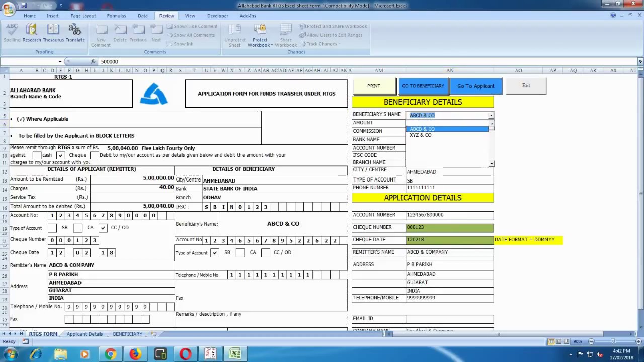Viewport: 644px width, 362px height.
Task: Open the Developer ribbon tab
Action: 217,16
